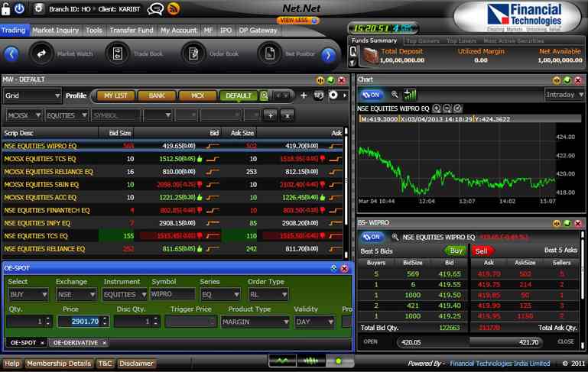Toggle VIEW LESS at the top
Image resolution: width=588 pixels, height=372 pixels.
pyautogui.click(x=298, y=21)
